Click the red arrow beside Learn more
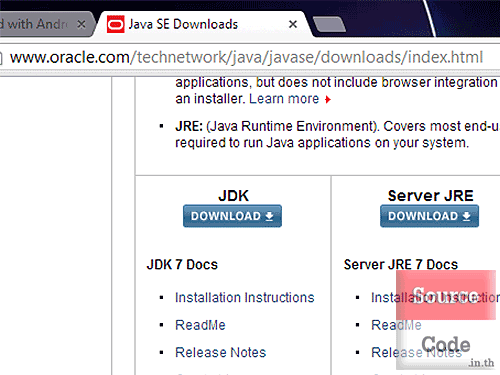Screen dimensions: 500x375 pos(328,99)
